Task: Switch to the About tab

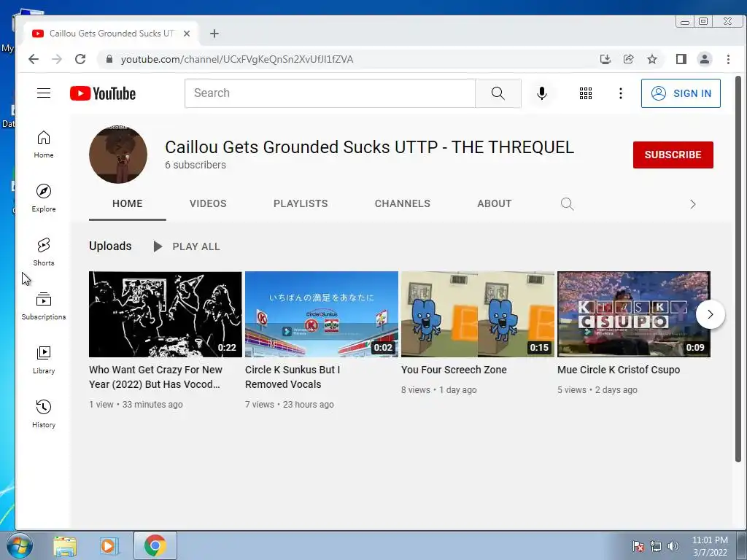Action: (x=495, y=204)
